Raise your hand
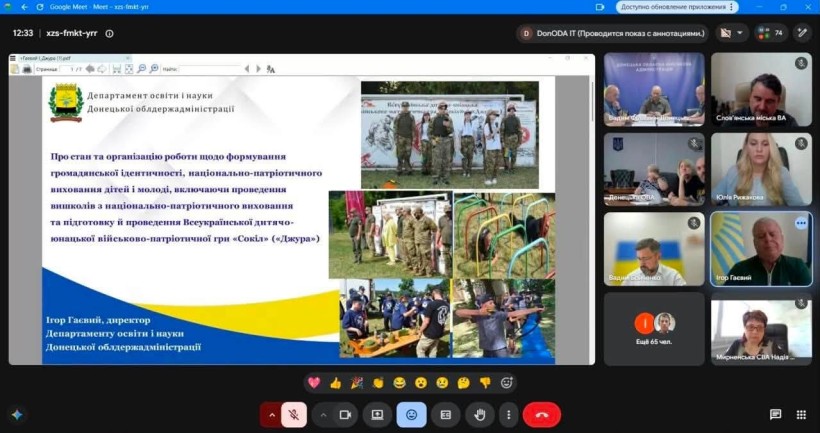 [x=480, y=415]
